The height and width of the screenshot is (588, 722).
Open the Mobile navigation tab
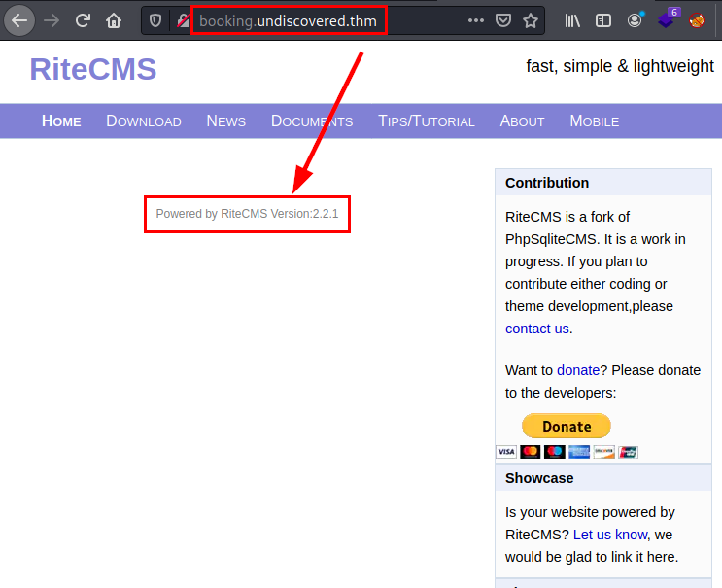pos(595,121)
